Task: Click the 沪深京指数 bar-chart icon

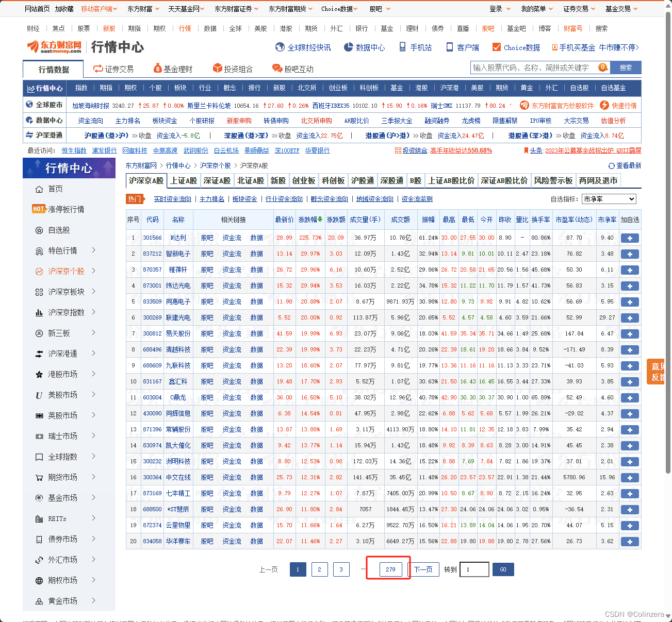Action: 39,313
